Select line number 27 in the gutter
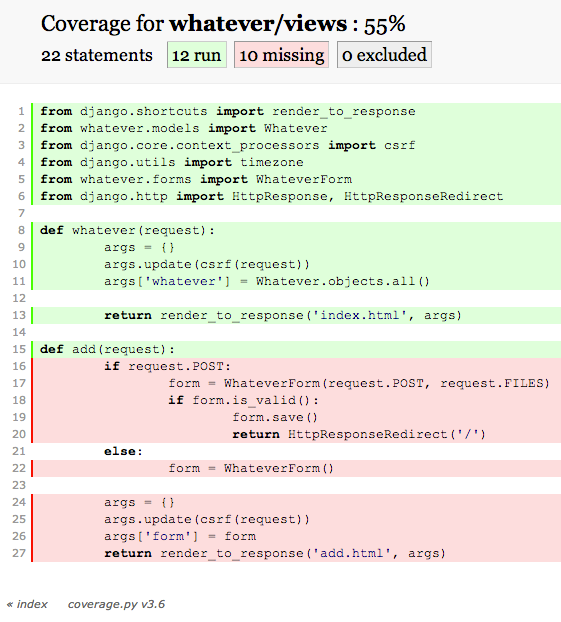 pos(19,553)
